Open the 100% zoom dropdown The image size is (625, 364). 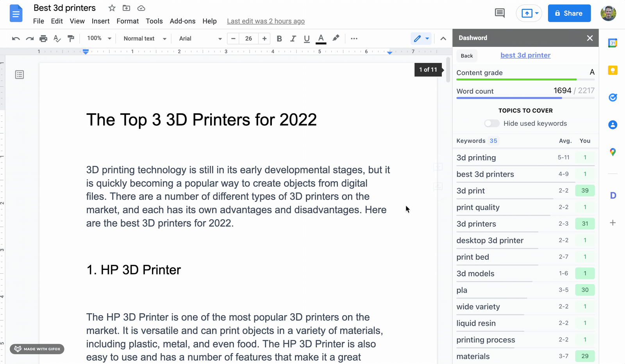tap(99, 38)
